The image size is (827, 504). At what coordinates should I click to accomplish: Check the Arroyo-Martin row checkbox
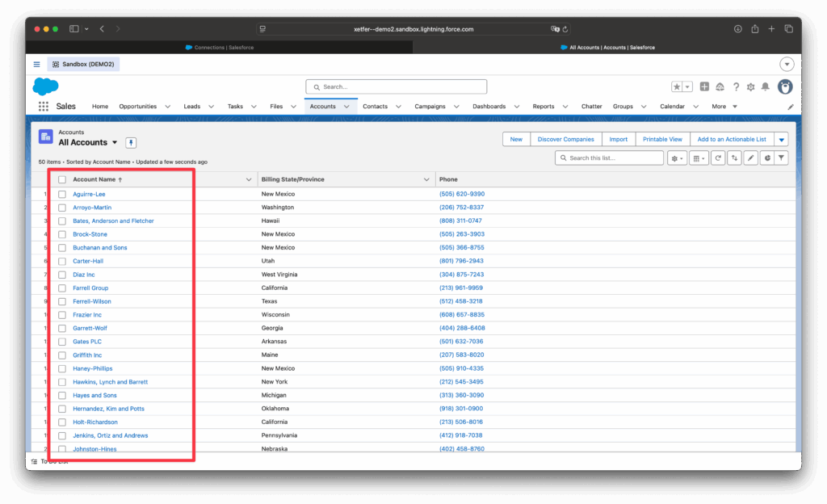pos(62,208)
